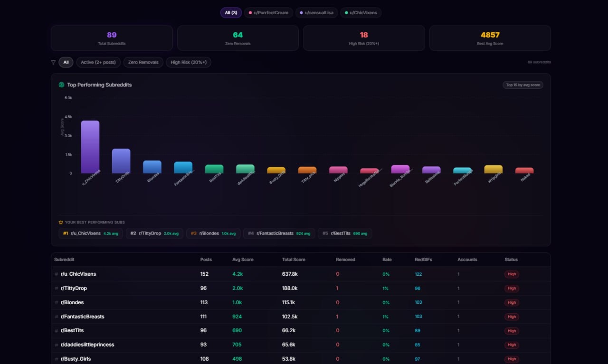608x364 pixels.
Task: Click the 122 RedGIFs count for r/u_ChicVixens
Action: [419, 274]
